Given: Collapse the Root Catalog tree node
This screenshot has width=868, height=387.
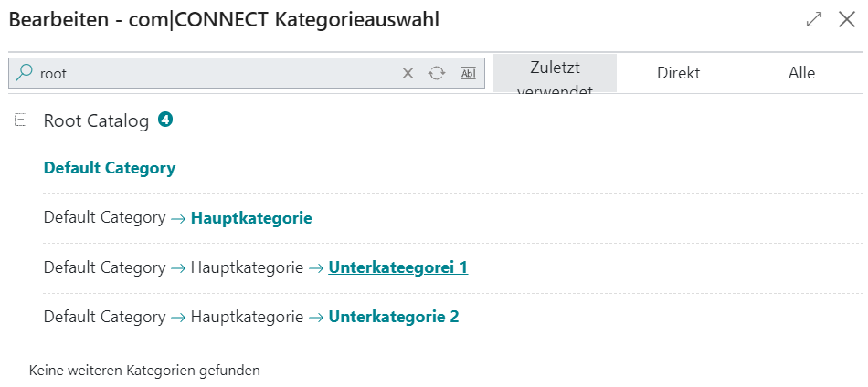Looking at the screenshot, I should pos(20,120).
